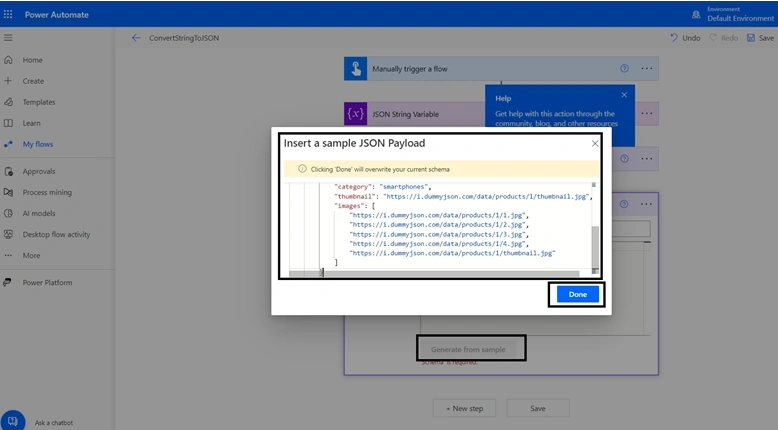
Task: Open AI models in the sidebar
Action: click(39, 213)
